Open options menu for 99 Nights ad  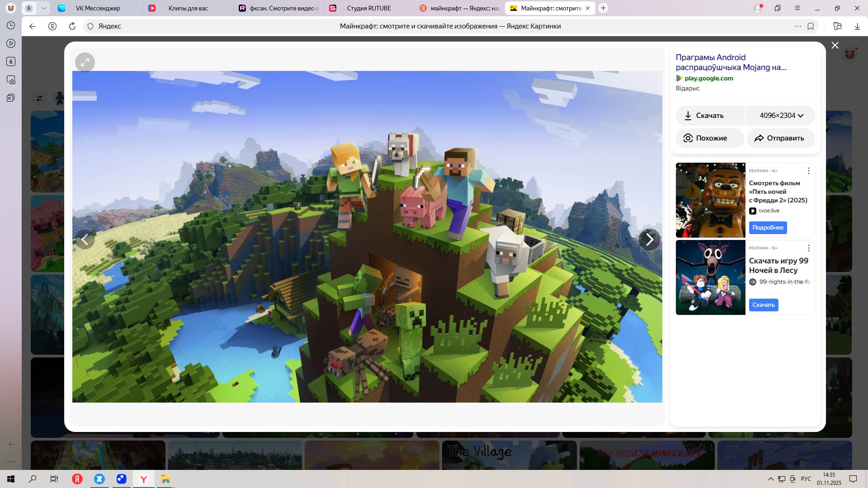808,248
